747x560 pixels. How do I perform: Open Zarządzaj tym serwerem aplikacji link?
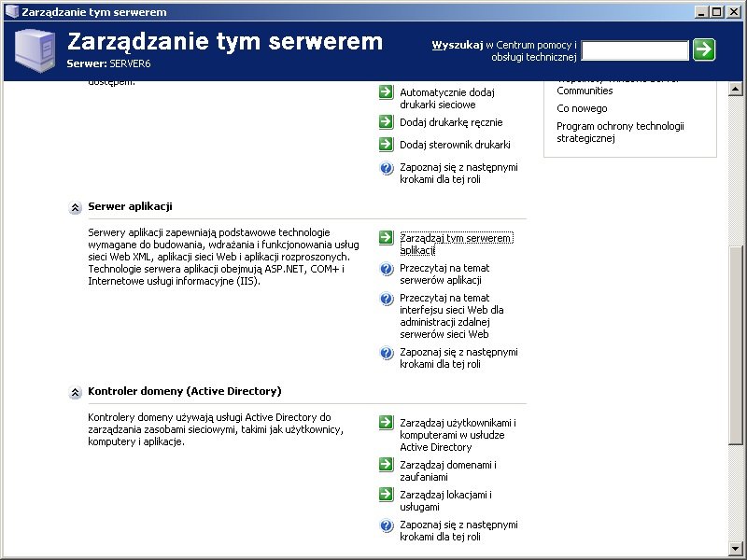pyautogui.click(x=457, y=244)
